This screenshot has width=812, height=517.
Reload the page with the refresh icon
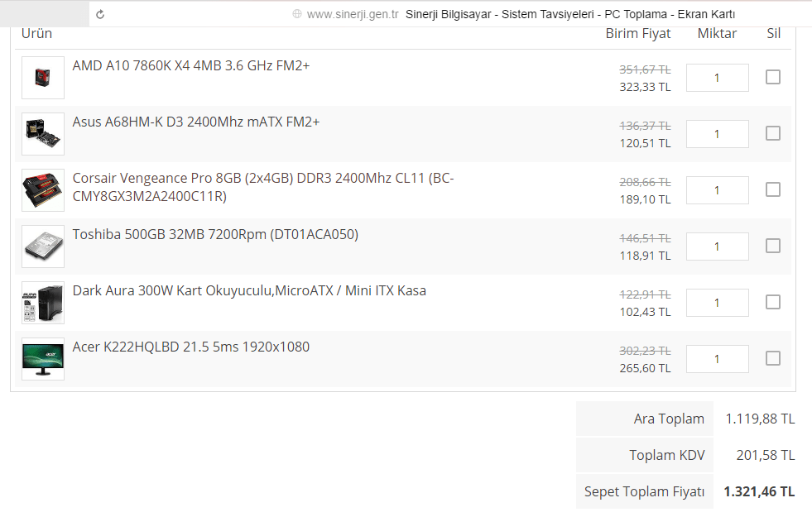pyautogui.click(x=100, y=15)
